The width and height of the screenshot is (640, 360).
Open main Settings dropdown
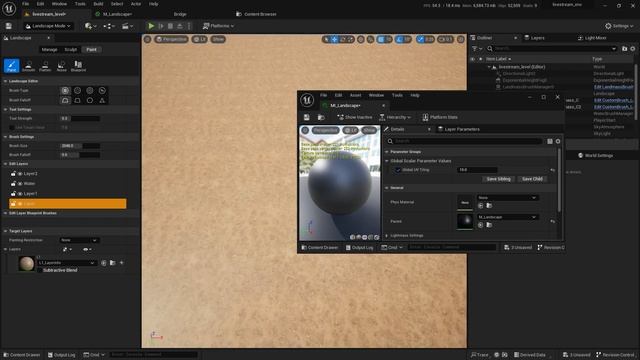coord(619,26)
